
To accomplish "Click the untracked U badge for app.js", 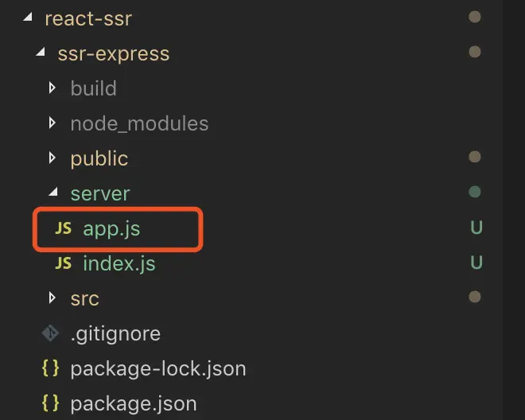I will click(x=476, y=228).
